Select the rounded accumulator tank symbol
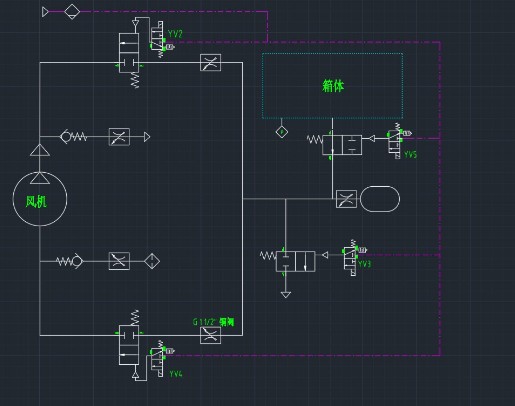The image size is (515, 406). pyautogui.click(x=380, y=199)
